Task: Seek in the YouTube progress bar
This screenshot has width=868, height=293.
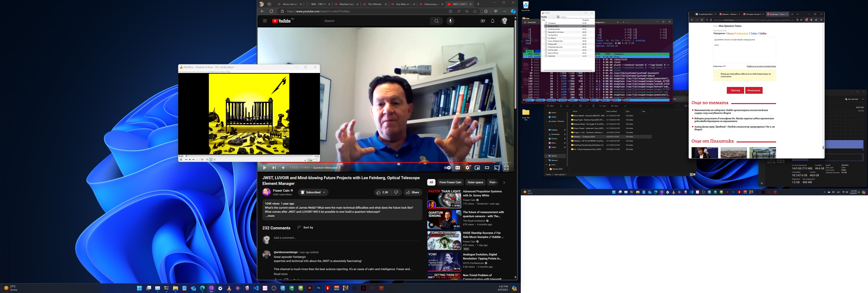Action: tap(386, 163)
